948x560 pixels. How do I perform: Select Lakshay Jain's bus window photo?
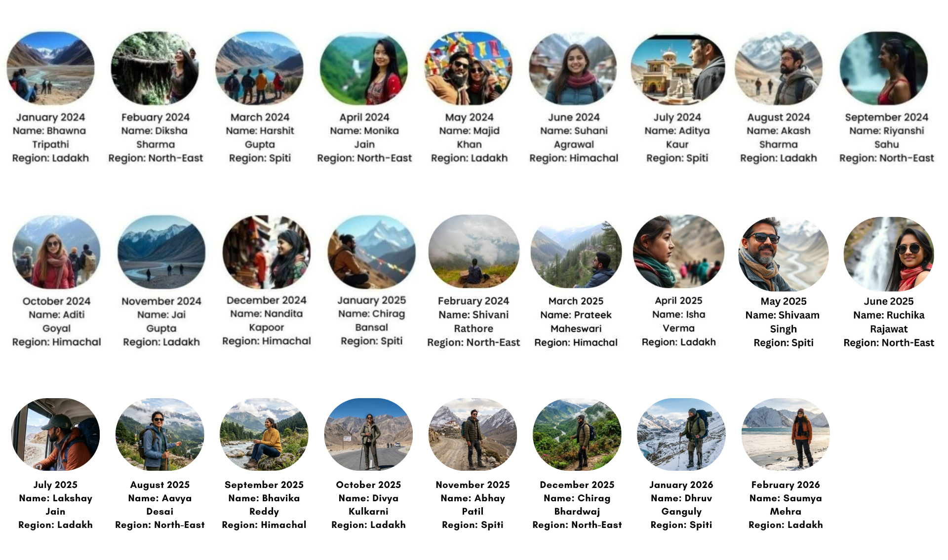(55, 434)
